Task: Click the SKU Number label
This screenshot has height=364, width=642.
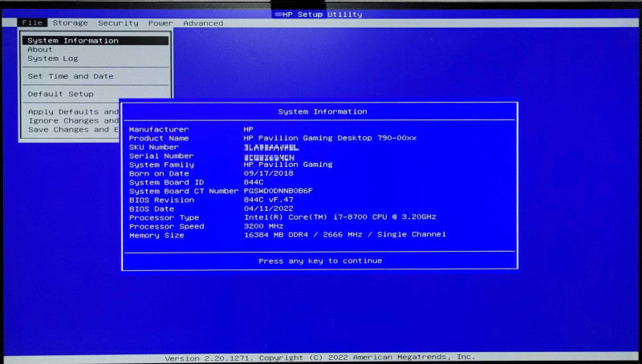Action: 154,148
